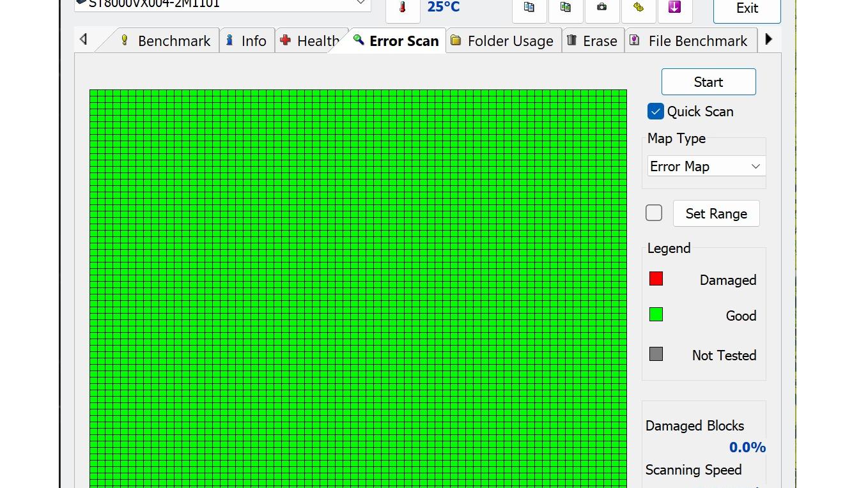Uncheck the Quick Scan checkbox
The height and width of the screenshot is (488, 868).
tap(655, 111)
